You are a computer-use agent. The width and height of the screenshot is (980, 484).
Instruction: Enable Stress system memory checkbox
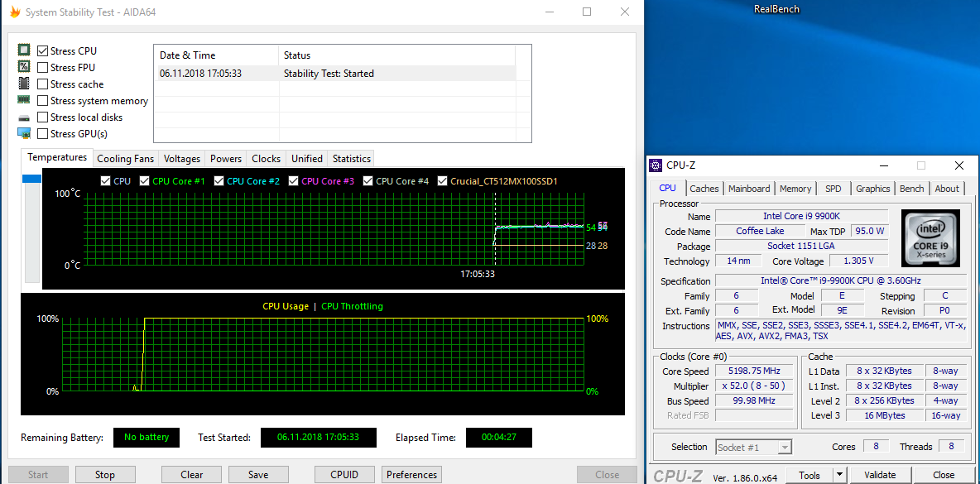tap(42, 101)
